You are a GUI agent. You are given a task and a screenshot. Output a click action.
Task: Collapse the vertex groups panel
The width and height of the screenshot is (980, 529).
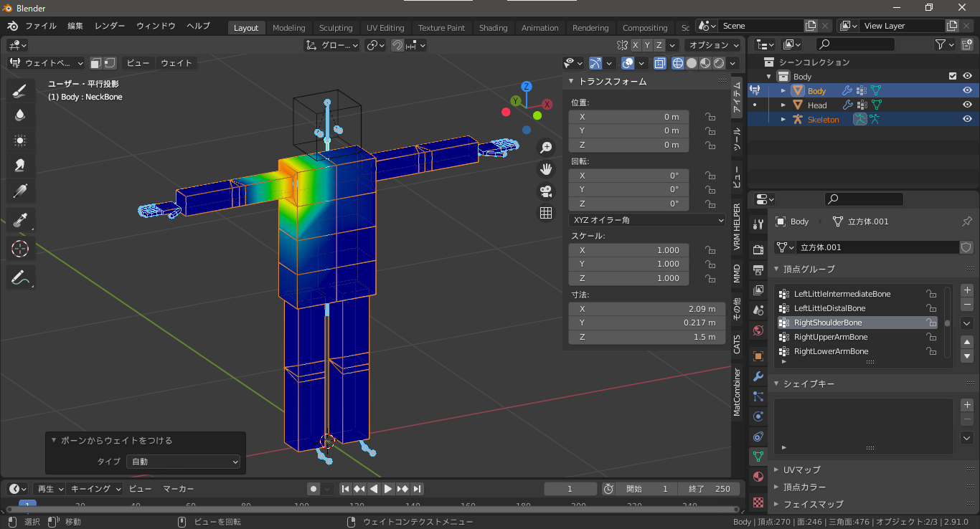776,269
